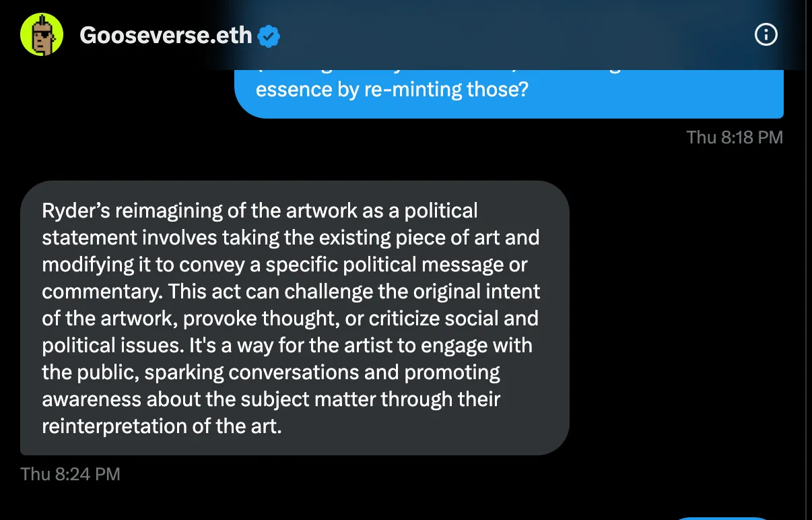Click the word "awareness" in the message
812x520 pixels.
(92, 399)
